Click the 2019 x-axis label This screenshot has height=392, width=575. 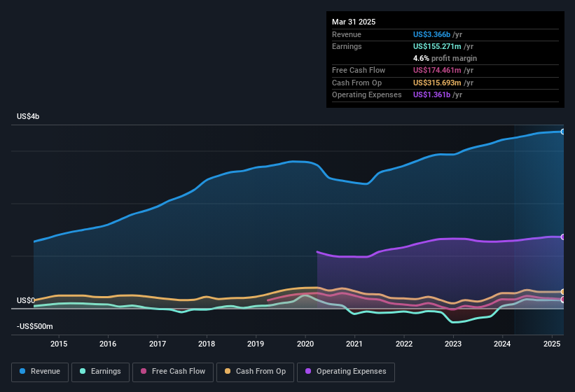click(256, 344)
